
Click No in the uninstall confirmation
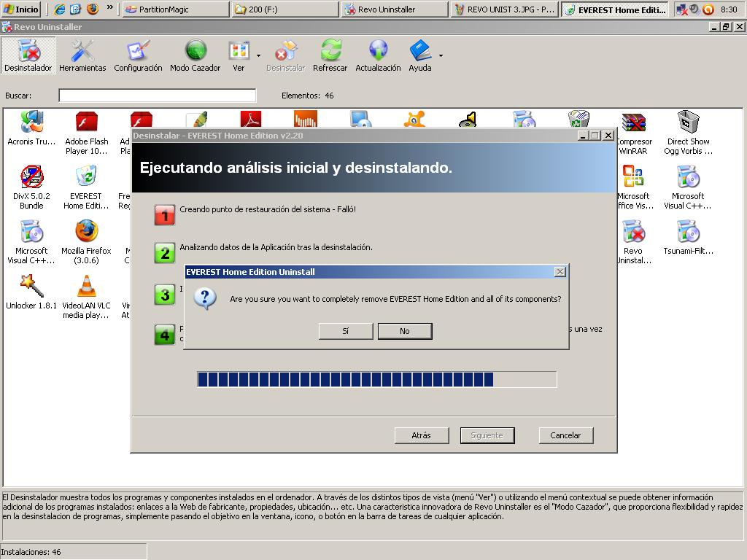405,331
